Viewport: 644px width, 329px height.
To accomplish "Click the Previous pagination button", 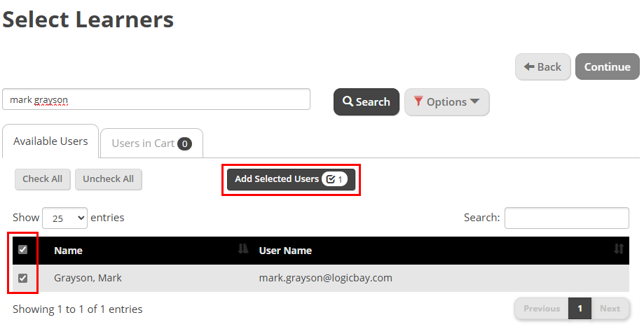I will (x=542, y=309).
